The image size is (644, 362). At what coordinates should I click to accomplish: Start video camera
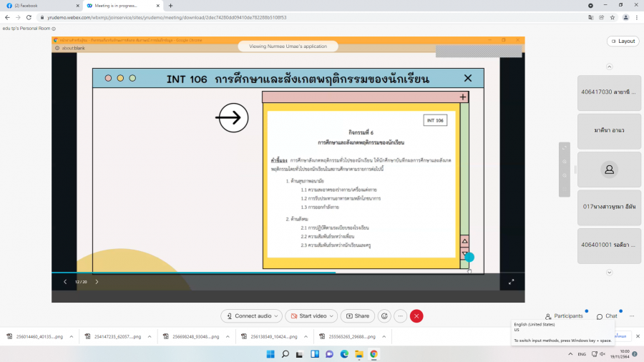click(311, 315)
